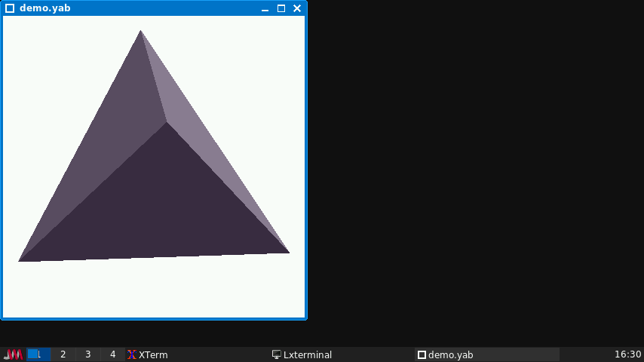This screenshot has width=644, height=362.
Task: Open the start menu icon in taskbar
Action: coord(13,354)
